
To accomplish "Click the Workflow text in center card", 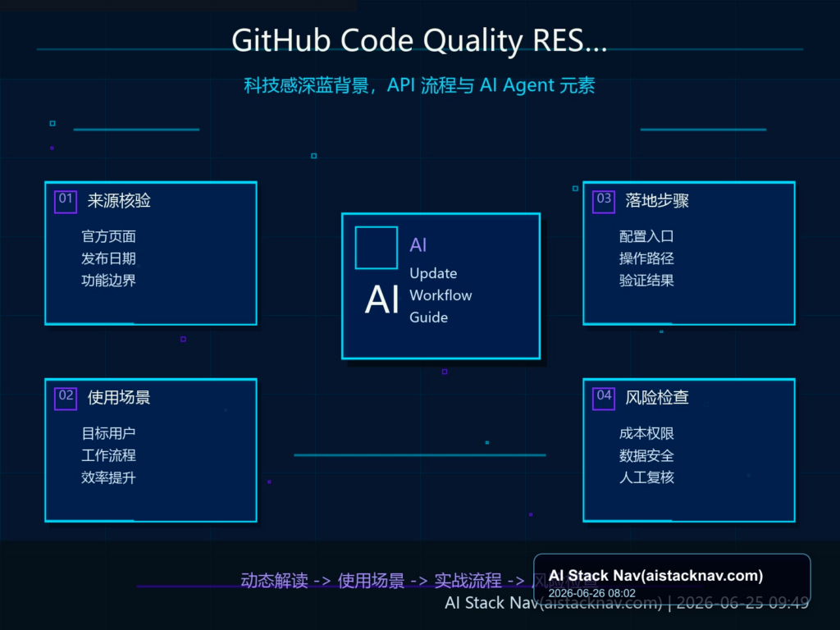I will 441,295.
